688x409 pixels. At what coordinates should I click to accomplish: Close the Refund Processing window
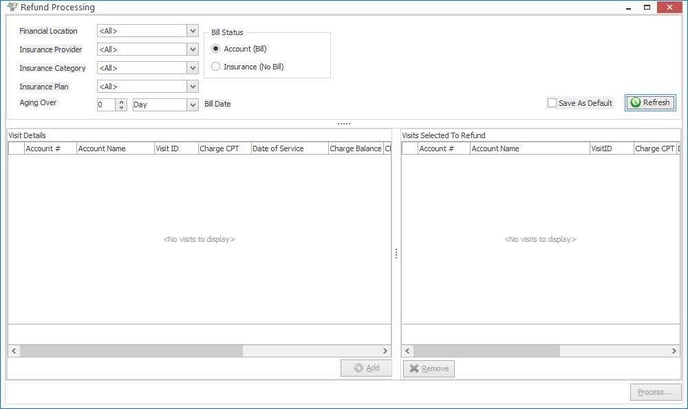coord(672,8)
